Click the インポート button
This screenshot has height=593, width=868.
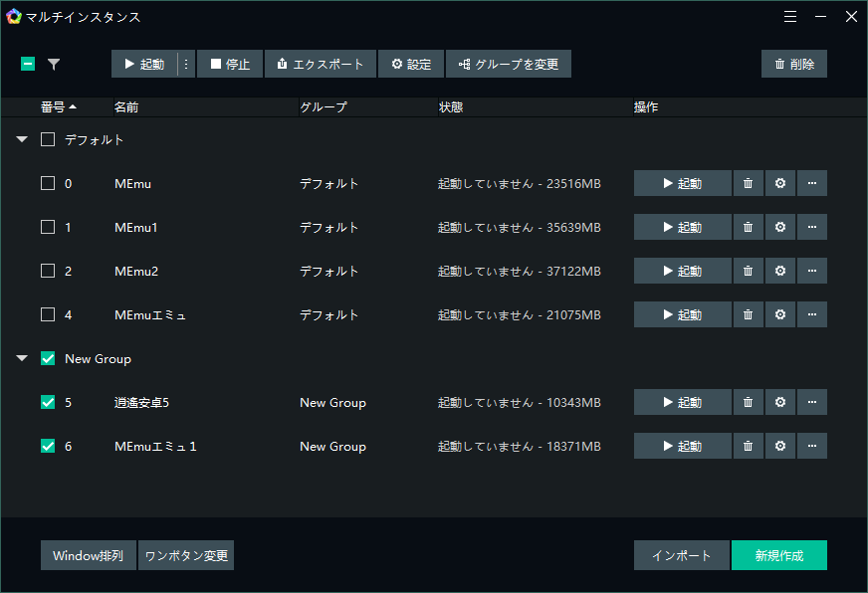(681, 555)
